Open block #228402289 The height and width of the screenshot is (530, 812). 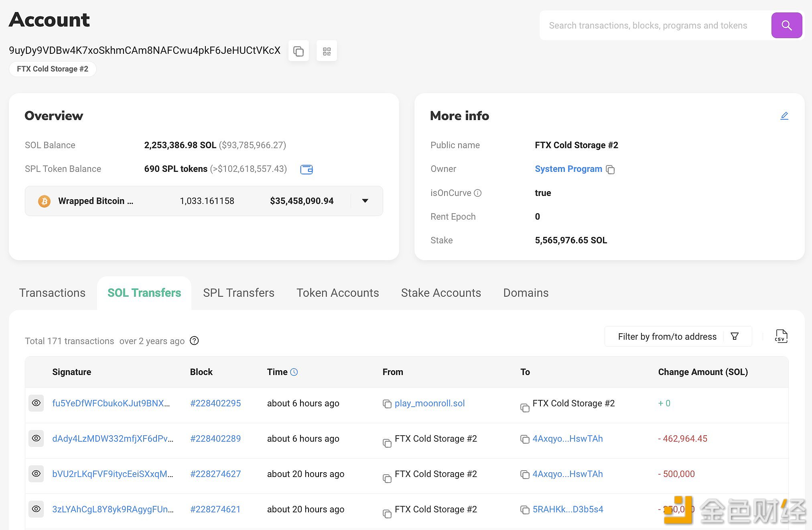(215, 438)
